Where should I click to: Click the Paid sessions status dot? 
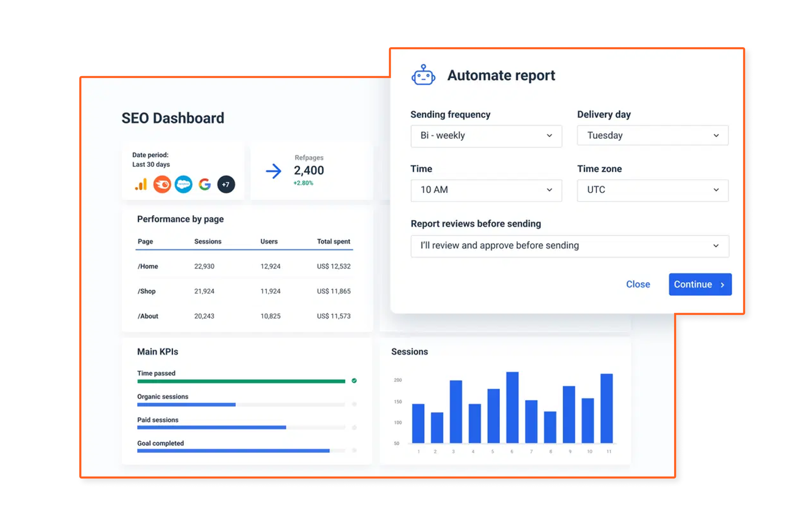tap(354, 428)
